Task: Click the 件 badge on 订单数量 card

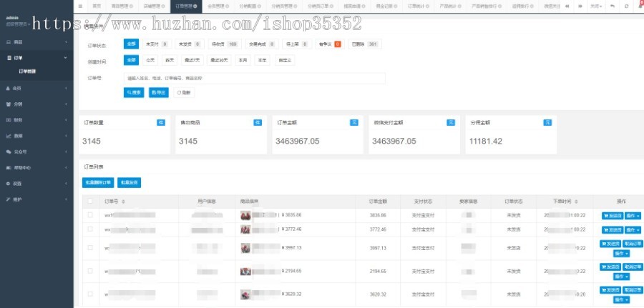Action: click(x=161, y=123)
